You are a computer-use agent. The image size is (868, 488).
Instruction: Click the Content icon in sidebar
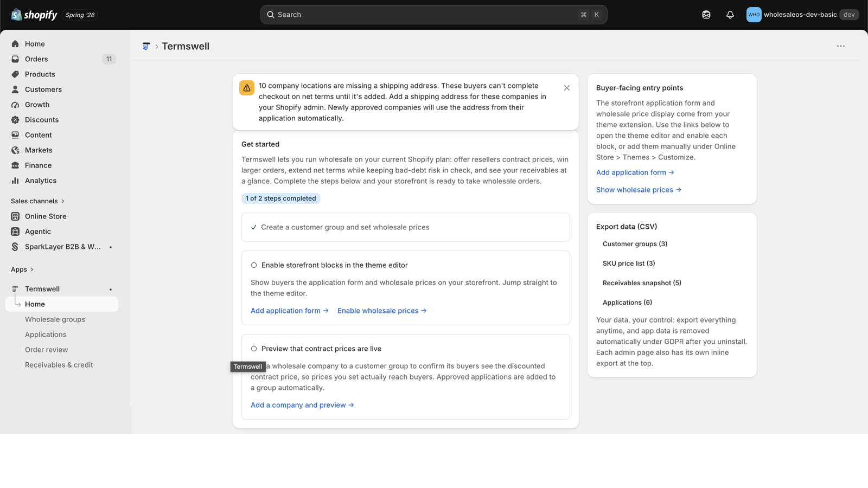point(15,135)
